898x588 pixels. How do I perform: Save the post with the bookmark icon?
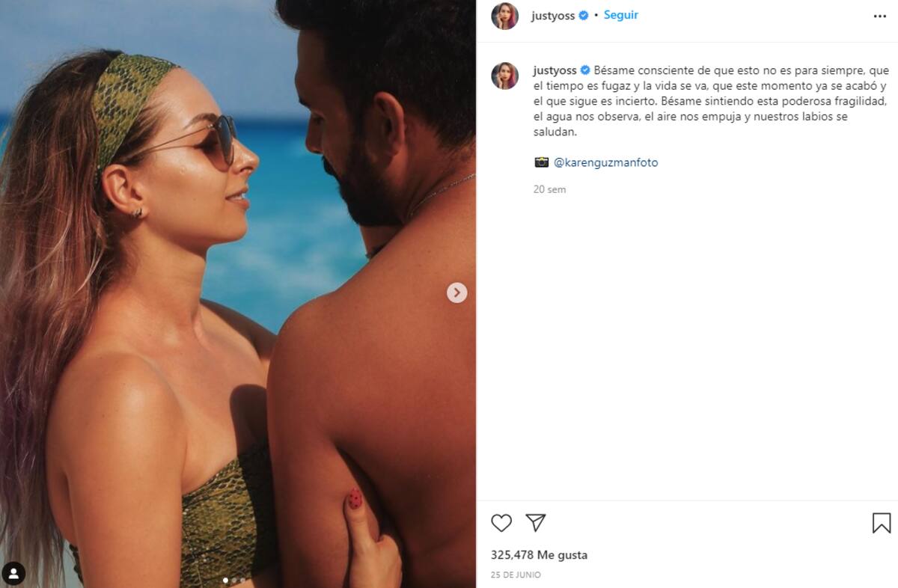[x=881, y=523]
